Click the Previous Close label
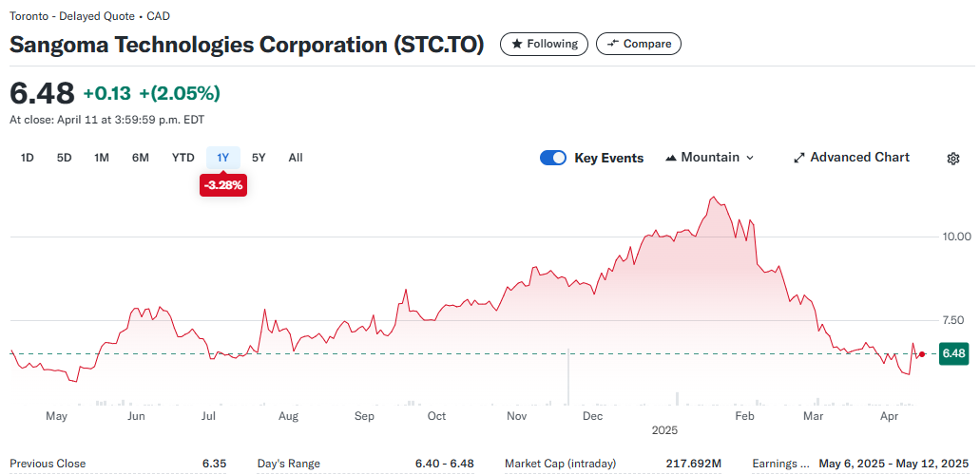980x474 pixels. [48, 464]
